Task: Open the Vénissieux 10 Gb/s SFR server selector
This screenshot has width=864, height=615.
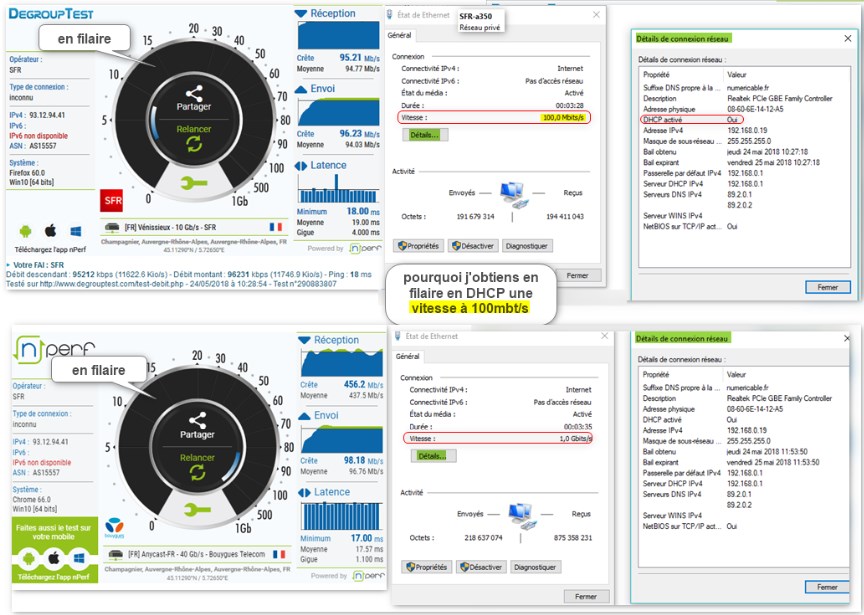Action: point(192,227)
